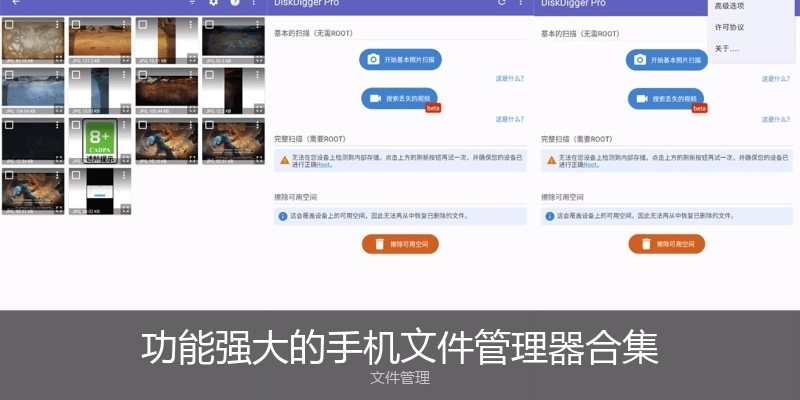This screenshot has width=800, height=400.
Task: Check the CADPA 8+ thumbnail checkbox
Action: tap(76, 124)
